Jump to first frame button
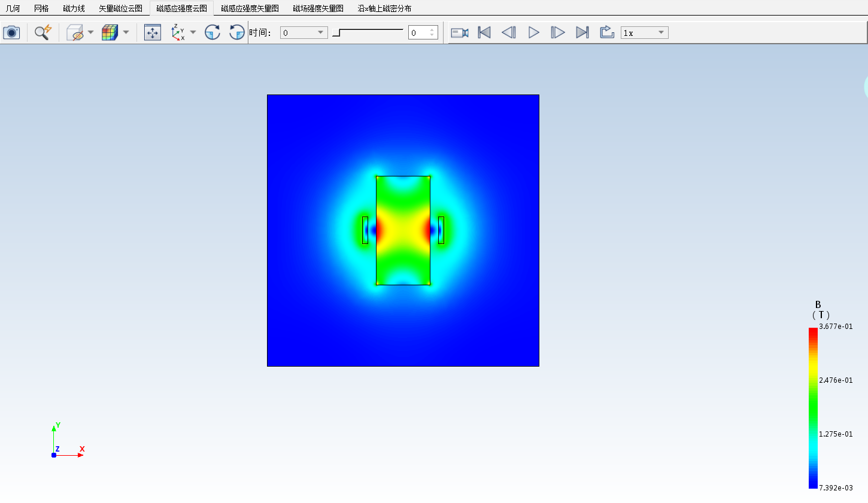 point(484,32)
